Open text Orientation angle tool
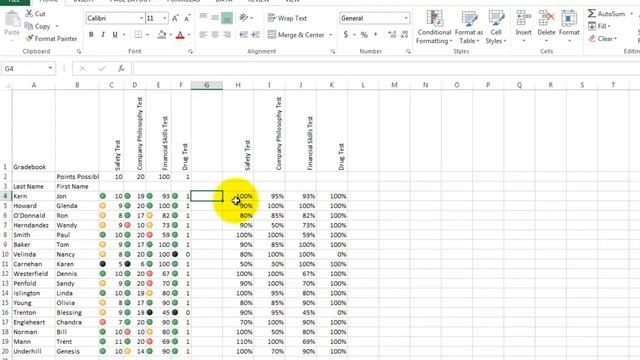640x360 pixels. tap(244, 18)
